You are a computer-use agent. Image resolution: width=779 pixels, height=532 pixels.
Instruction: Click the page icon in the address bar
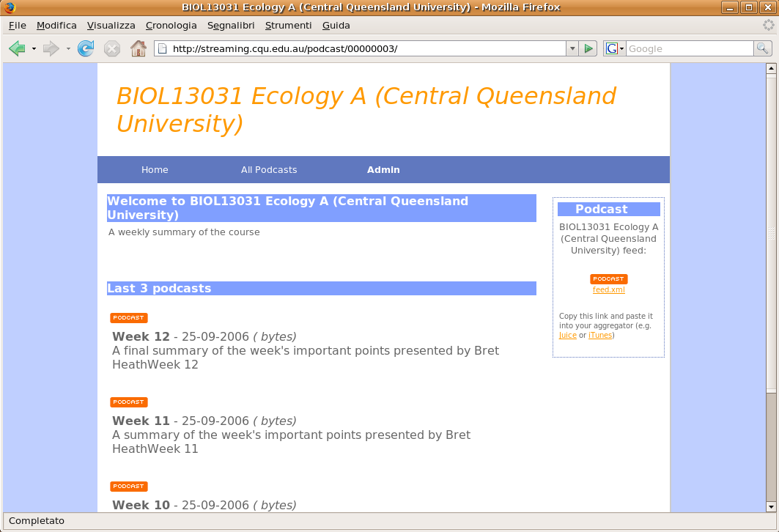[161, 48]
